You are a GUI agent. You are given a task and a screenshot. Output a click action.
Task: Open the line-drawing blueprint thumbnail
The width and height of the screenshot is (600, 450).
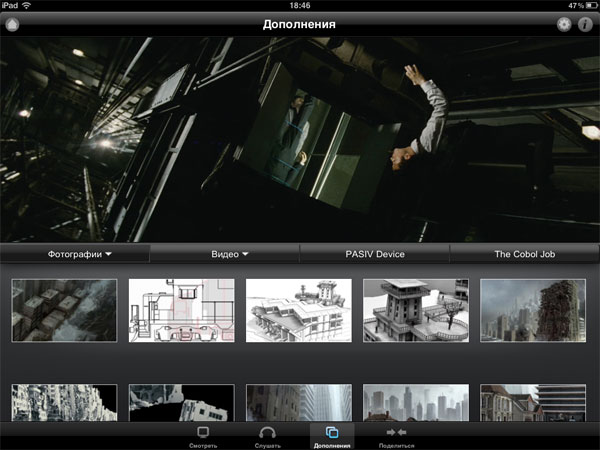pos(181,310)
